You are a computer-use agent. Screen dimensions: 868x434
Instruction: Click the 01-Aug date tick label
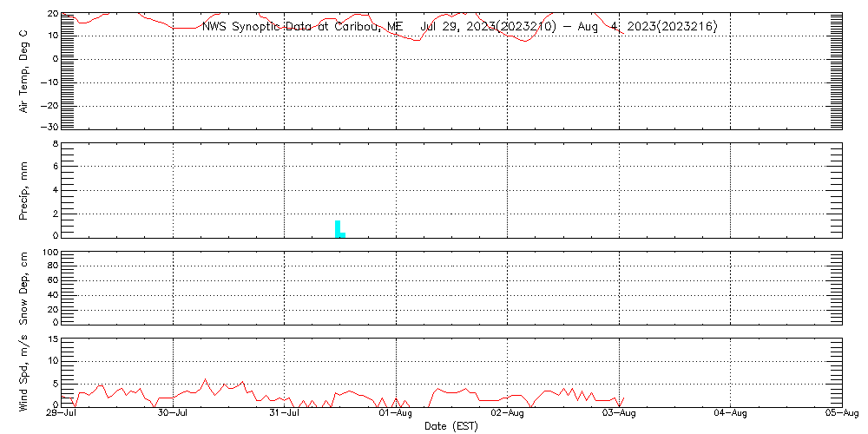coord(396,414)
